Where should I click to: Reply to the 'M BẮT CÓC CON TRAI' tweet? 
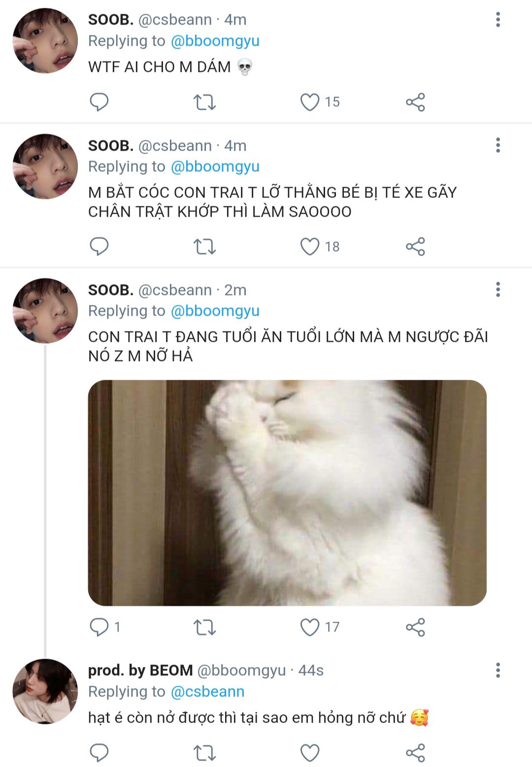(x=99, y=246)
